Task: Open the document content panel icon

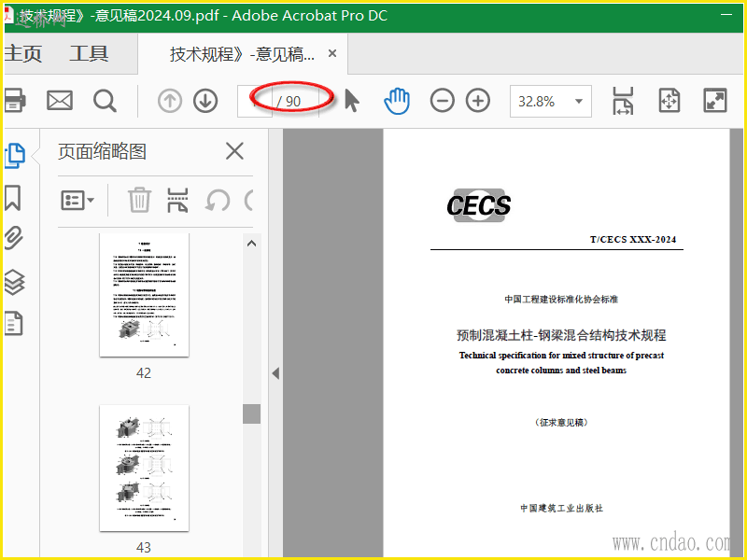Action: click(14, 323)
